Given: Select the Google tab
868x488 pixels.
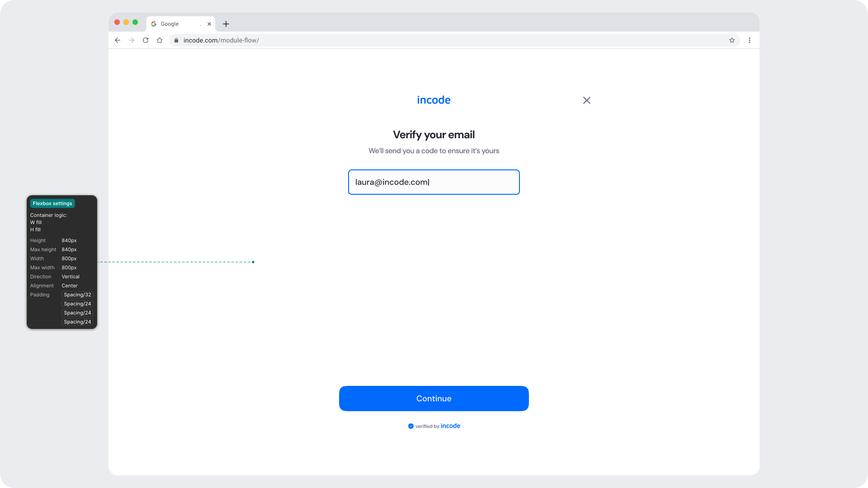Looking at the screenshot, I should (181, 24).
